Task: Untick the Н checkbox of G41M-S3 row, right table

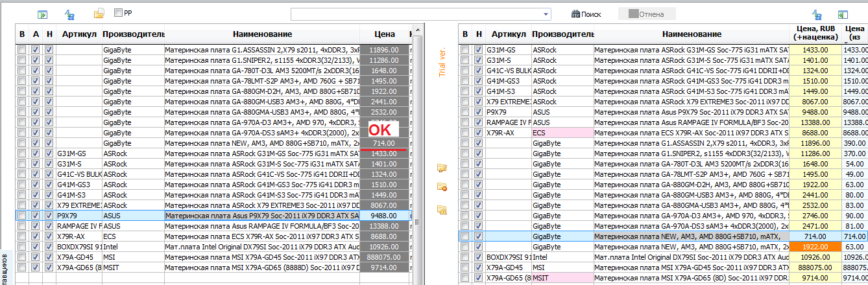Action: (478, 91)
